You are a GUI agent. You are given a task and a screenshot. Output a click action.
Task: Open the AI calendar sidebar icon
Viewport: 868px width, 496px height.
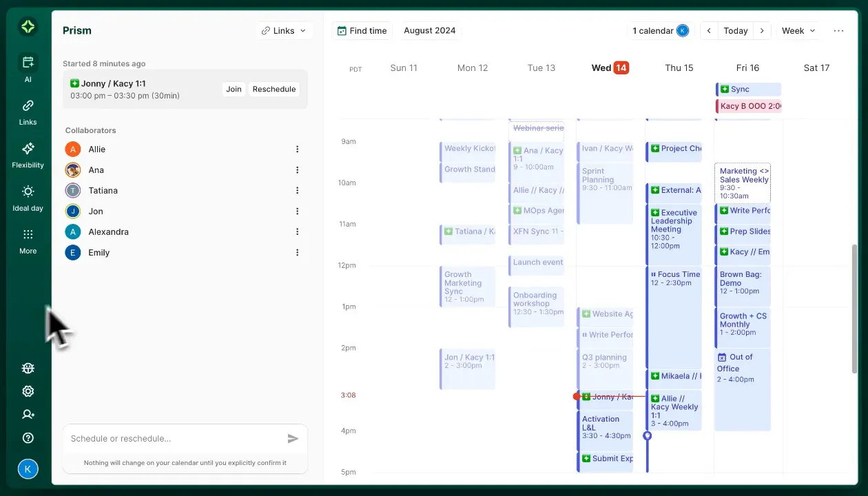[x=28, y=63]
